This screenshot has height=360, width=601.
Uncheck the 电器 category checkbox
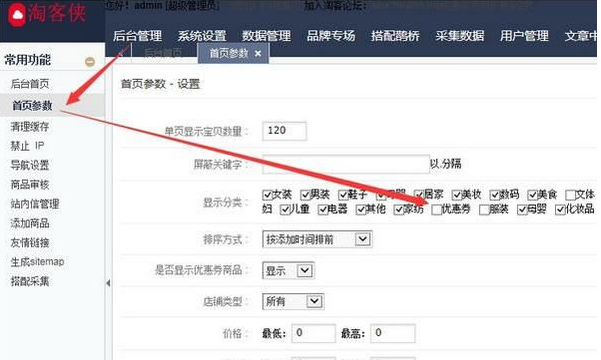click(323, 210)
